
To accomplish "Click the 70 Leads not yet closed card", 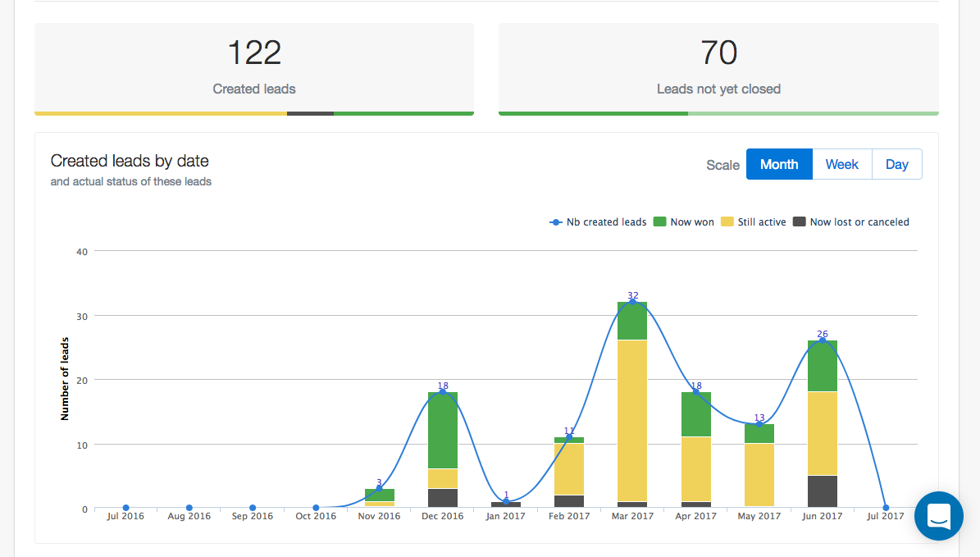I will 718,67.
